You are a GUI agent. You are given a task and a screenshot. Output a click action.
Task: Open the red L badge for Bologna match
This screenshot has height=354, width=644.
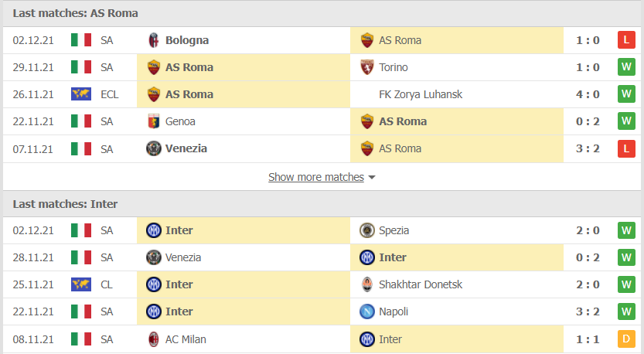(626, 40)
